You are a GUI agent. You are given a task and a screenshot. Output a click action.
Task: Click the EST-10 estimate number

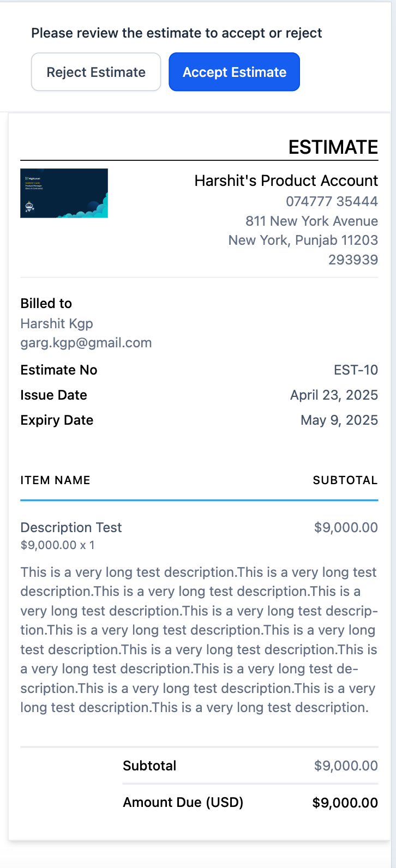coord(356,370)
